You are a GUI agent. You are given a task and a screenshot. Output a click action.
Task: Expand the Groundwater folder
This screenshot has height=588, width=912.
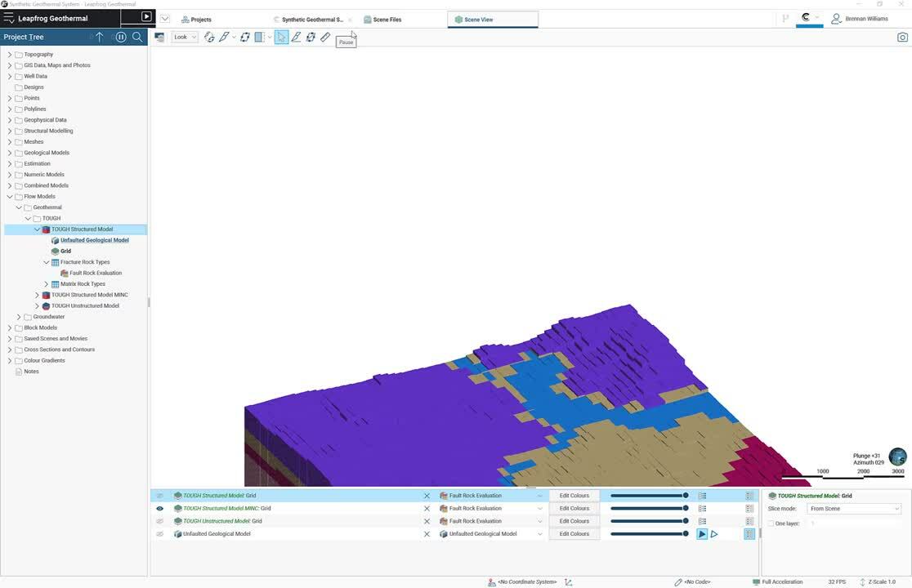click(x=19, y=317)
